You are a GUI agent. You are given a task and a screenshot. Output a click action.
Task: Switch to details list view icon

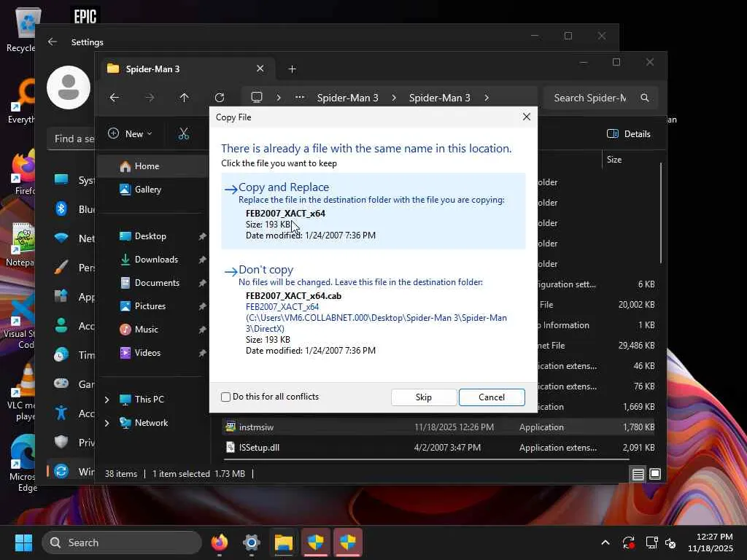(x=638, y=474)
